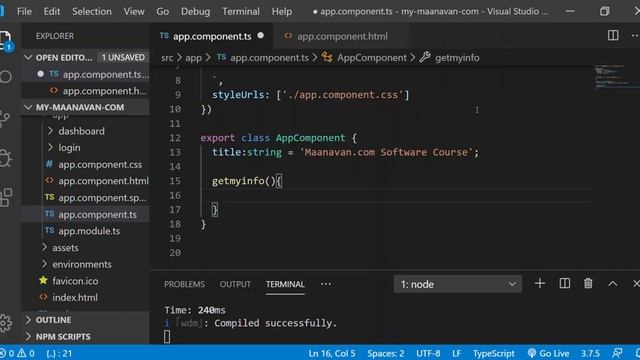Click the unsaved dot on app.component.ts tab

pos(260,36)
